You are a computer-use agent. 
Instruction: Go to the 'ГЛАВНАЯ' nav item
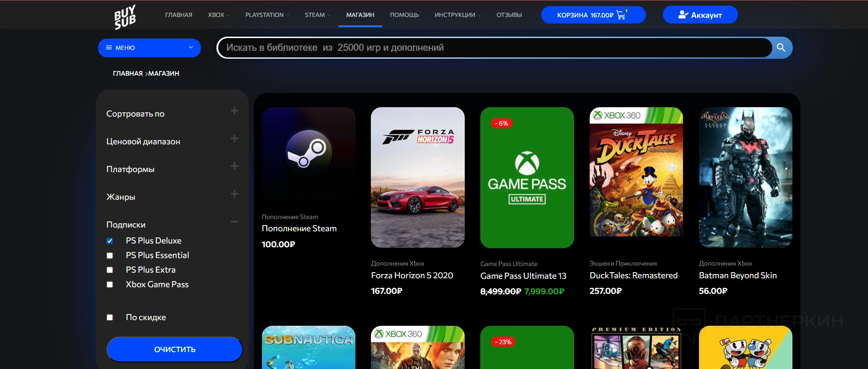178,15
